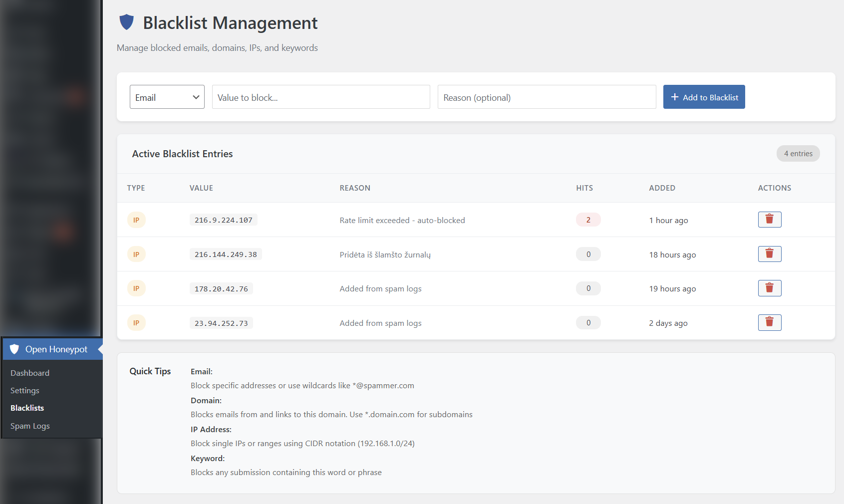This screenshot has height=504, width=844.
Task: Click the Reason optional input field
Action: pyautogui.click(x=546, y=97)
